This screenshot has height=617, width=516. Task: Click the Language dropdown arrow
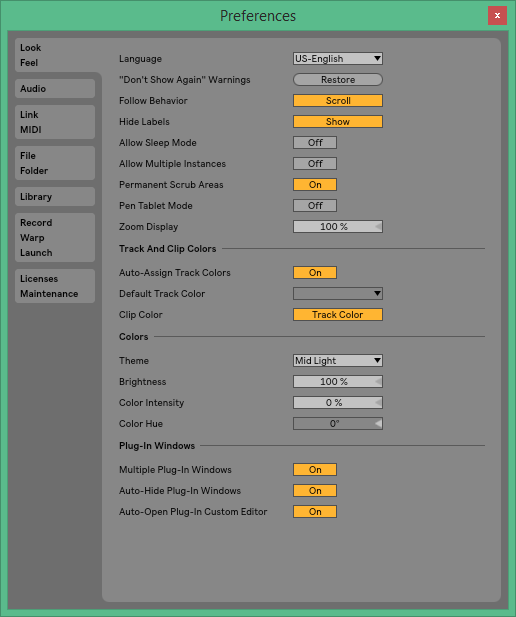[377, 59]
